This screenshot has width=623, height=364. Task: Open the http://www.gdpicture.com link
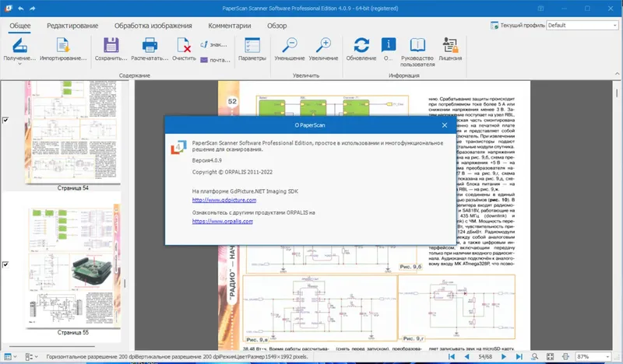[224, 200]
